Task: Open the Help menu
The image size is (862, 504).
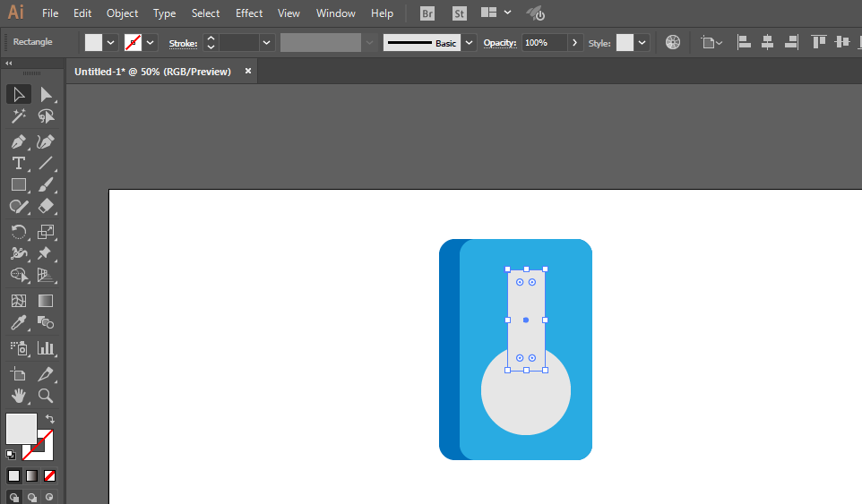Action: [x=382, y=13]
